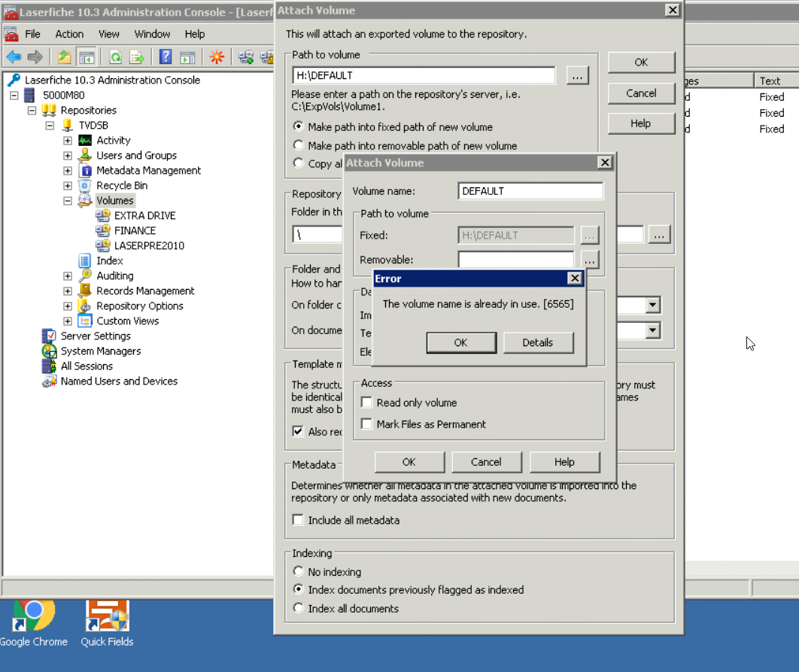Click the blue Help question mark icon
This screenshot has height=672, width=799.
click(166, 57)
